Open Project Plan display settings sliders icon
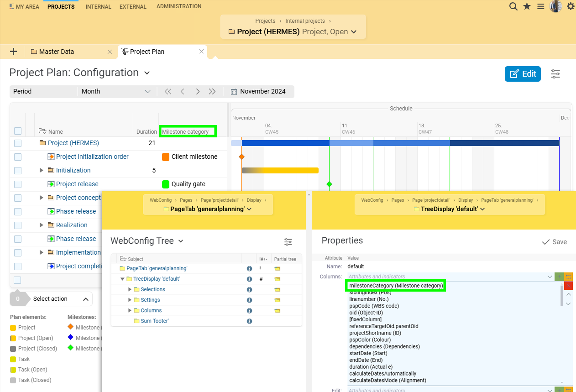This screenshot has height=392, width=576. (555, 74)
